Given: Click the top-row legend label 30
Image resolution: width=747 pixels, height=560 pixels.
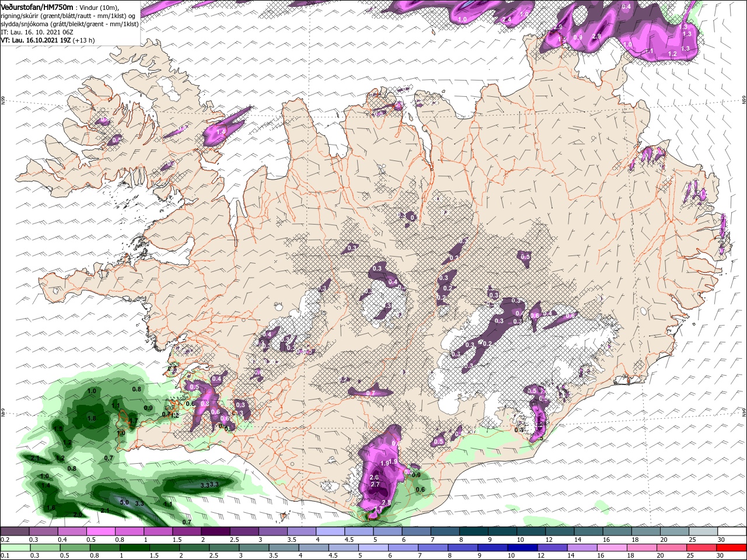Looking at the screenshot, I should (721, 540).
